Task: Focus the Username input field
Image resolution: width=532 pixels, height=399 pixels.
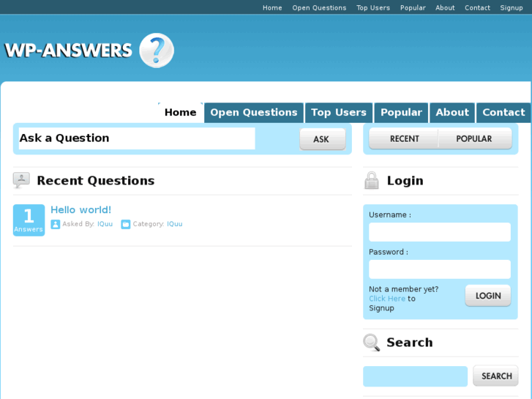Action: 440,232
